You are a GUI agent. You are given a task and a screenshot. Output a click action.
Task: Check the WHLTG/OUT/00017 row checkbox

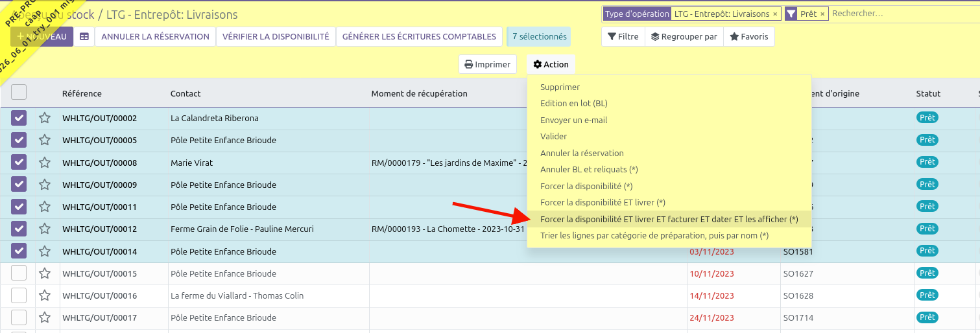[x=19, y=317]
